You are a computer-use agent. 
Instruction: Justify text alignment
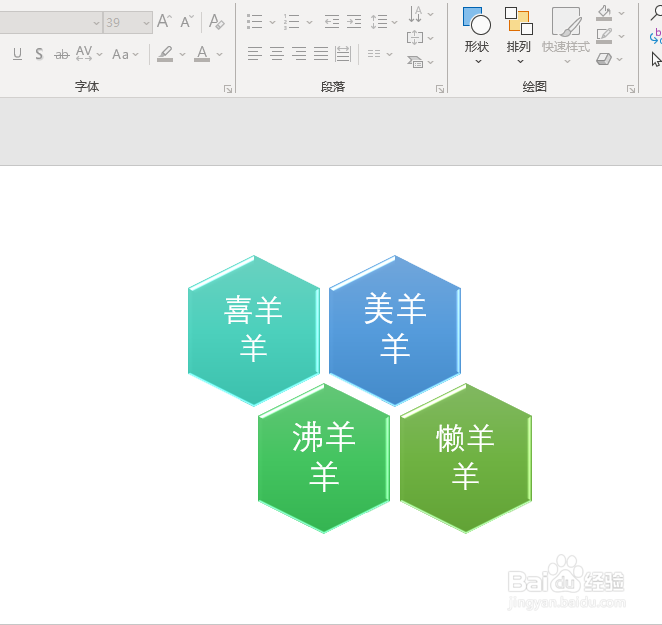321,54
